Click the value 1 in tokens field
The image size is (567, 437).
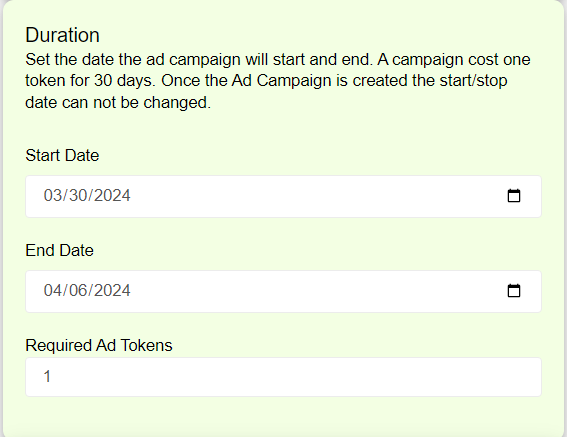pyautogui.click(x=47, y=377)
